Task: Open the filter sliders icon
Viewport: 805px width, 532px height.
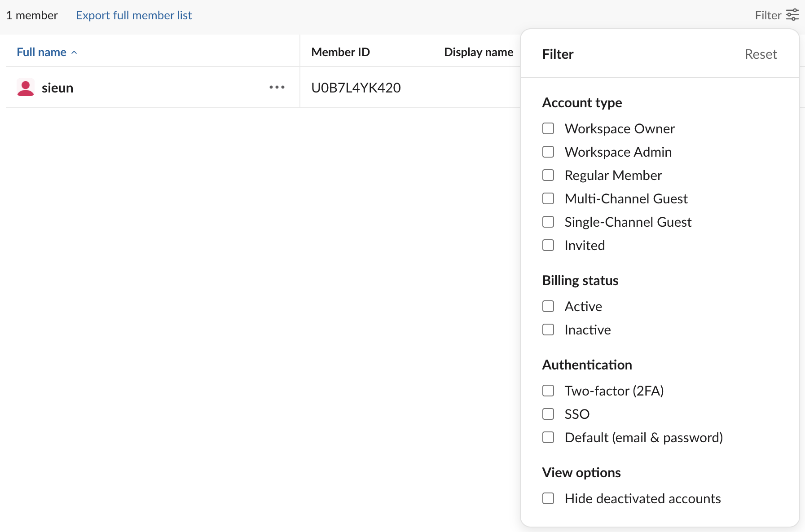Action: (x=792, y=15)
